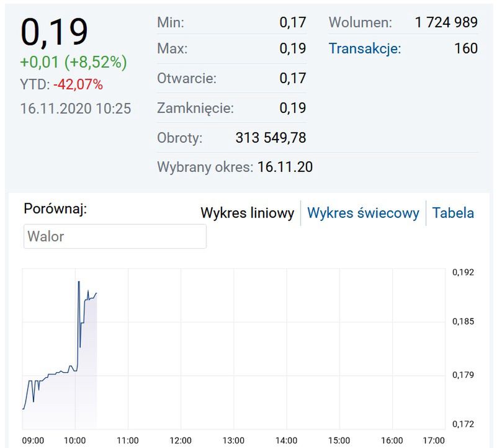Click the last data point on chart line
This screenshot has width=497, height=448.
pyautogui.click(x=96, y=293)
